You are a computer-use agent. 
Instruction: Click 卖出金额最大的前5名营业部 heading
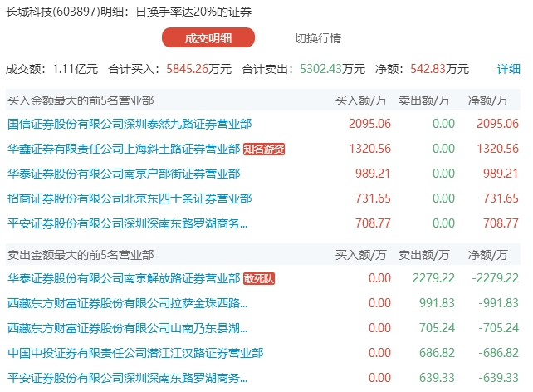[81, 255]
